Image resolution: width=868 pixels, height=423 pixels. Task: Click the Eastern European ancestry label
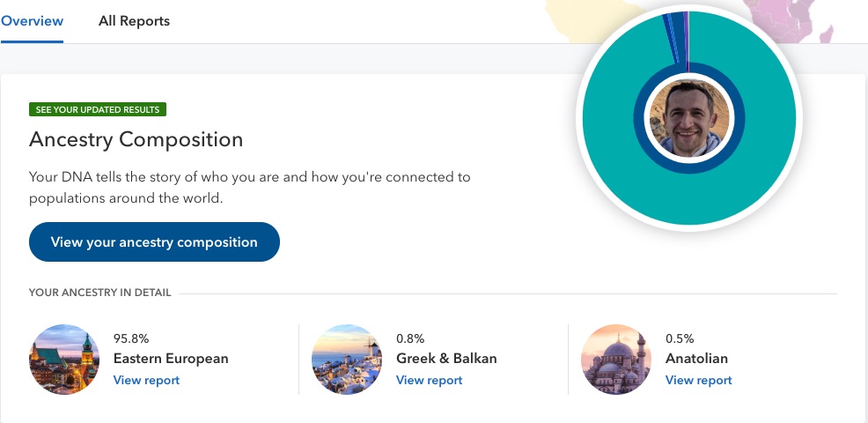171,358
